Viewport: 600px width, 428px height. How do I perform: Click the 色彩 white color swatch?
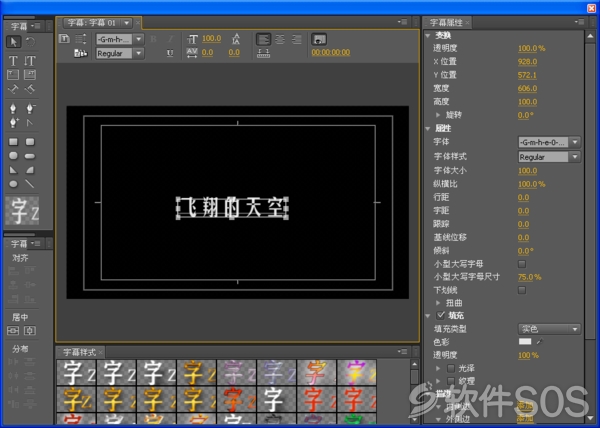point(525,342)
